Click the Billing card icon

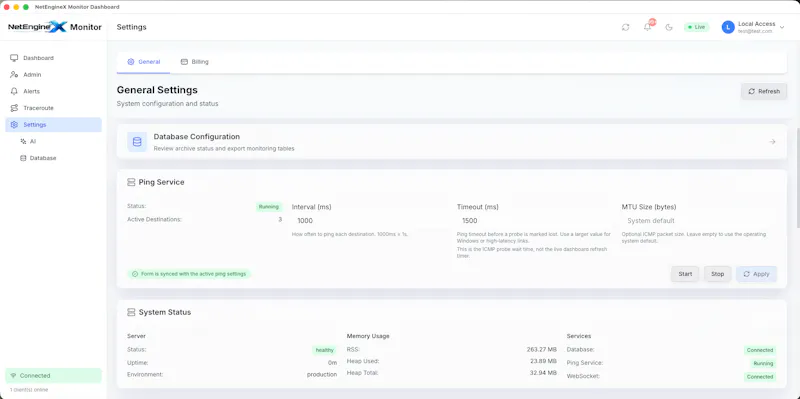pos(184,62)
